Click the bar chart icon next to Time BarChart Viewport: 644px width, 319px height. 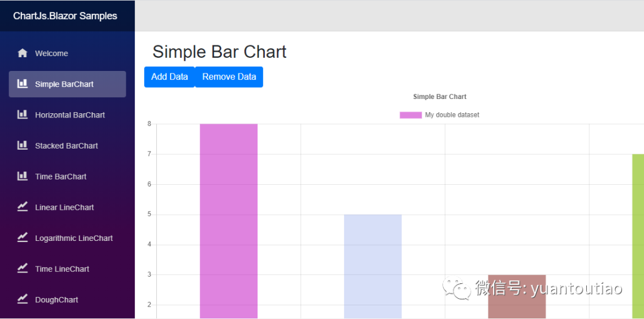point(22,176)
